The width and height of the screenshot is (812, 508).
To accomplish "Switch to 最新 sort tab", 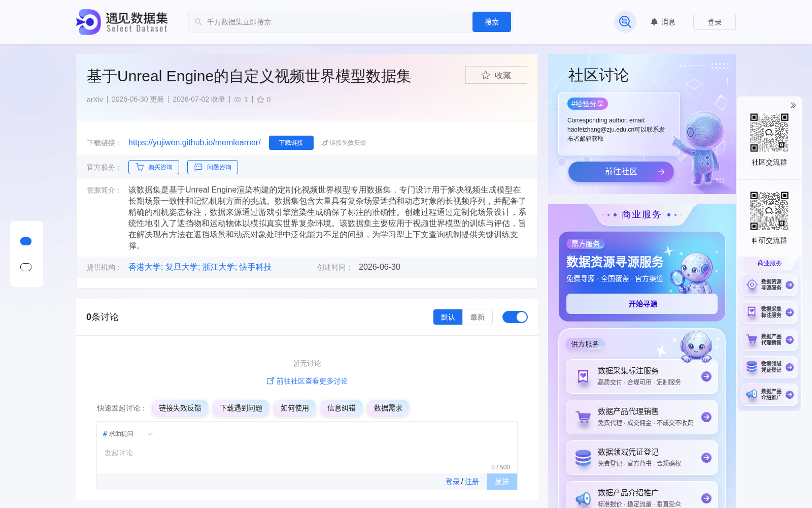I will (x=478, y=317).
